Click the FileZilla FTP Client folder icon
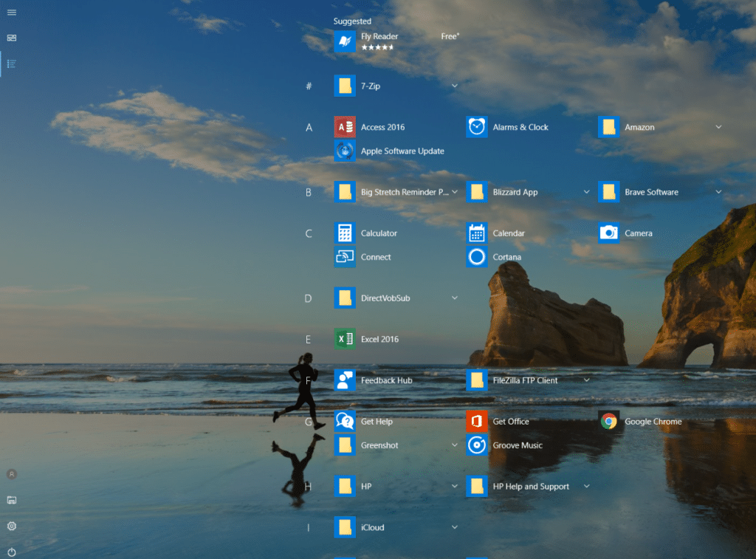 477,380
